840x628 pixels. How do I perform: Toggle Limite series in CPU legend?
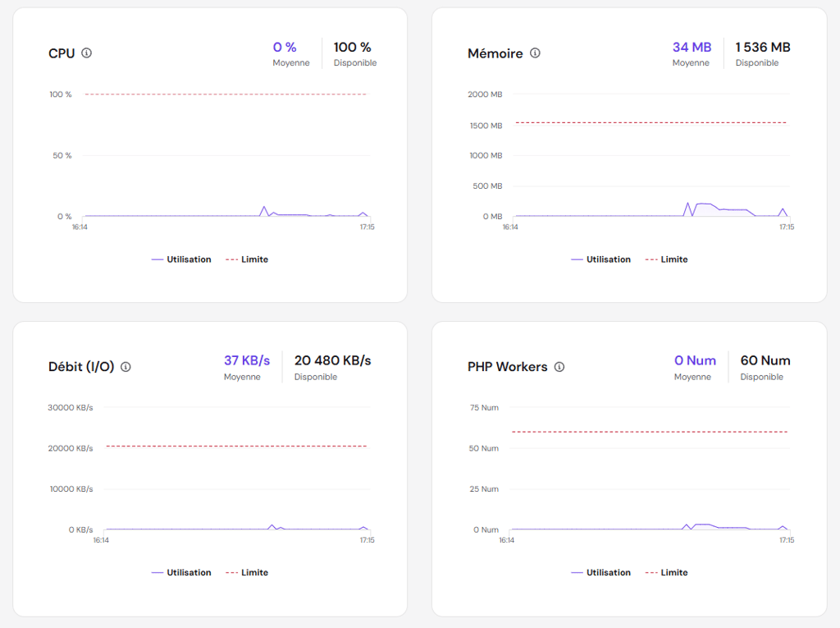click(x=247, y=259)
